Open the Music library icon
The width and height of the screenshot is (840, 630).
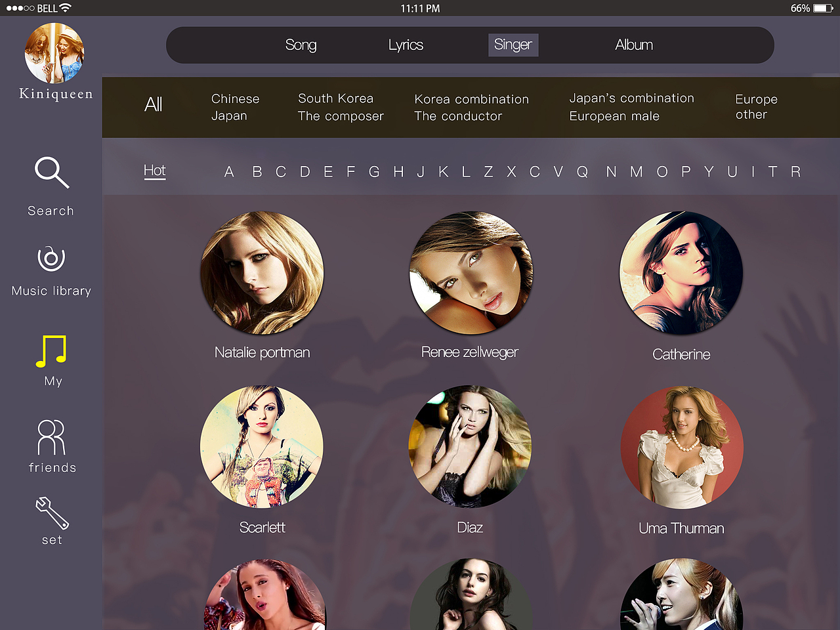point(51,259)
